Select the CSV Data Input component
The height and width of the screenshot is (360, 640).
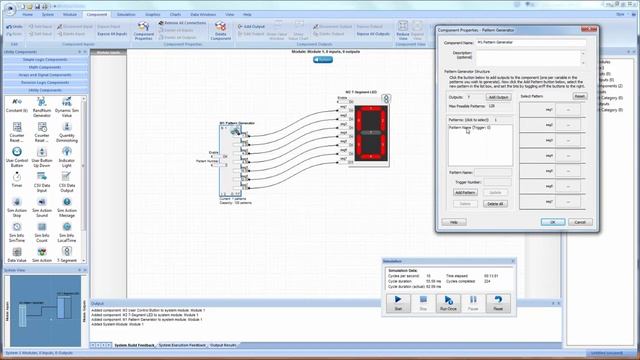(x=42, y=182)
